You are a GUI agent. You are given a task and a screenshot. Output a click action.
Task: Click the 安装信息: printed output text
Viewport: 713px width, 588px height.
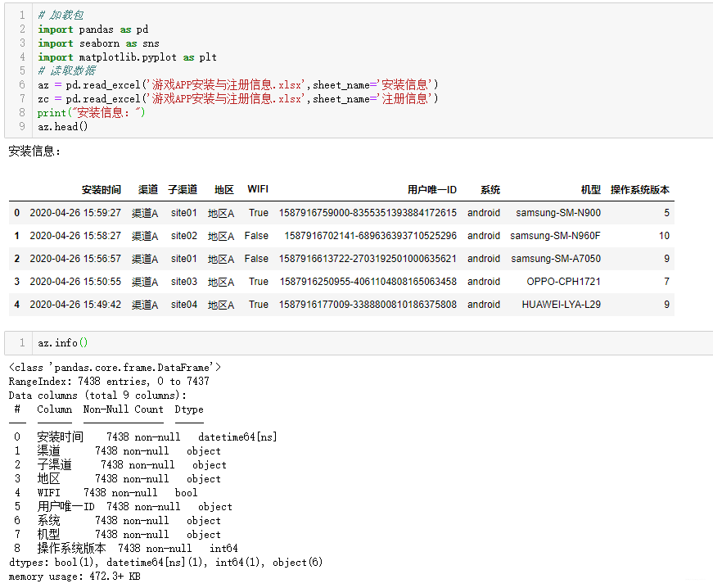[34, 151]
